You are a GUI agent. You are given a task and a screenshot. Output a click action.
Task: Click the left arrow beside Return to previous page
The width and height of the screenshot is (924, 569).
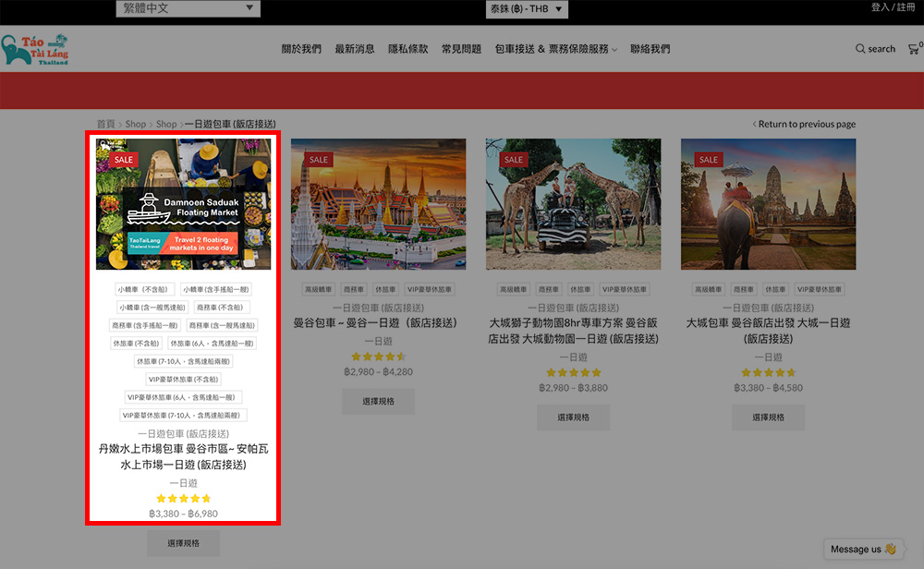click(x=754, y=124)
